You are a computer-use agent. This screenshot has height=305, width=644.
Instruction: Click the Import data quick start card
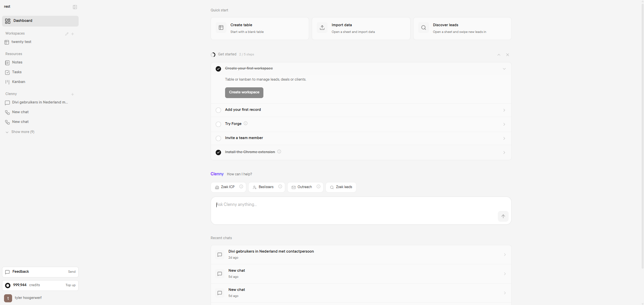(361, 29)
